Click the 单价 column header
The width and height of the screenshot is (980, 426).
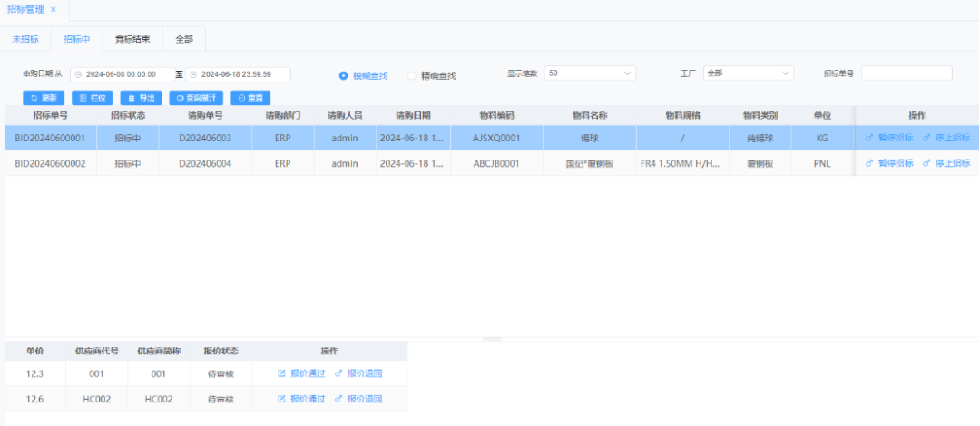pyautogui.click(x=35, y=351)
